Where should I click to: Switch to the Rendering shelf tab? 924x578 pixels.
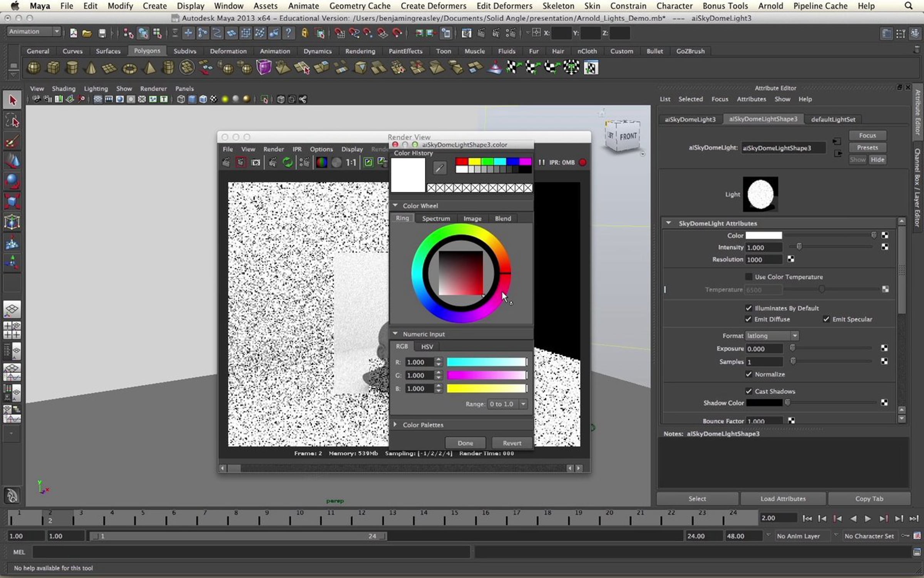pos(360,51)
